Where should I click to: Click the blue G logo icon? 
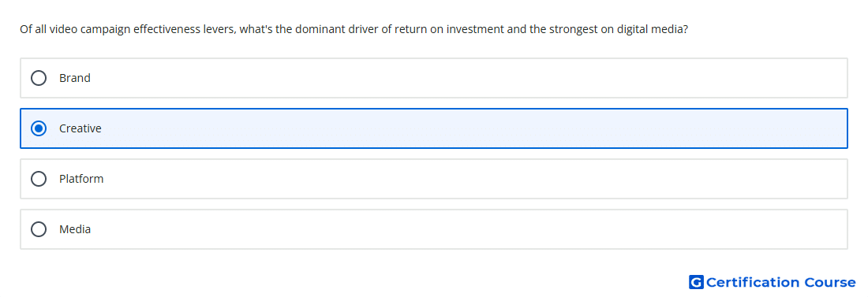click(x=696, y=282)
